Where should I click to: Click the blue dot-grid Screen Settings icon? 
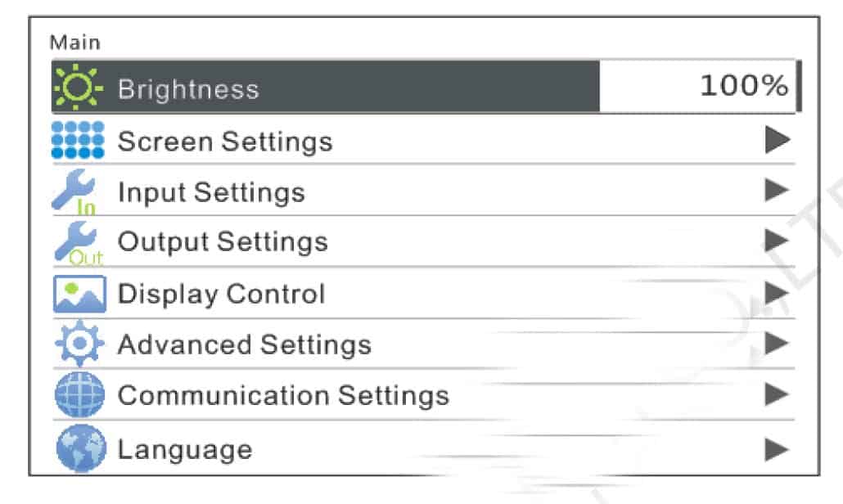tap(78, 140)
